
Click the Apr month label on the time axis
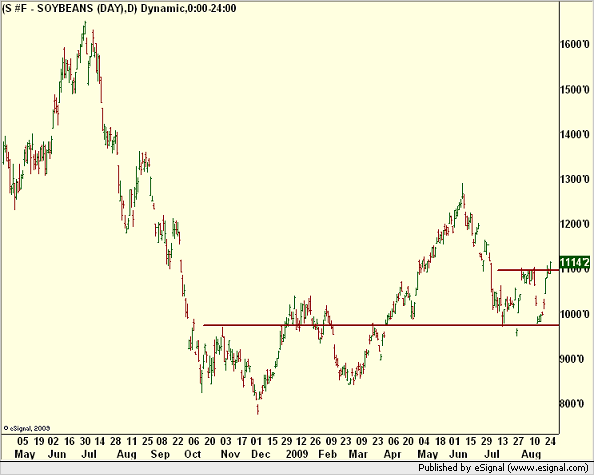392,454
